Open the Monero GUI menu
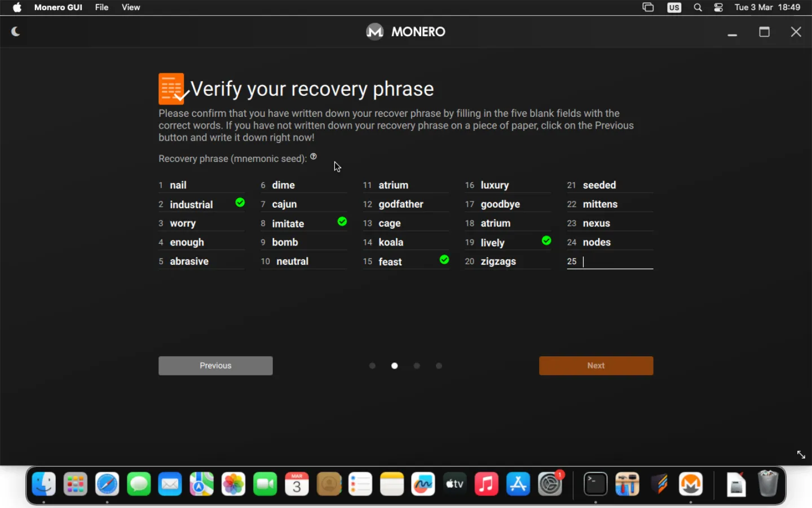 coord(58,7)
